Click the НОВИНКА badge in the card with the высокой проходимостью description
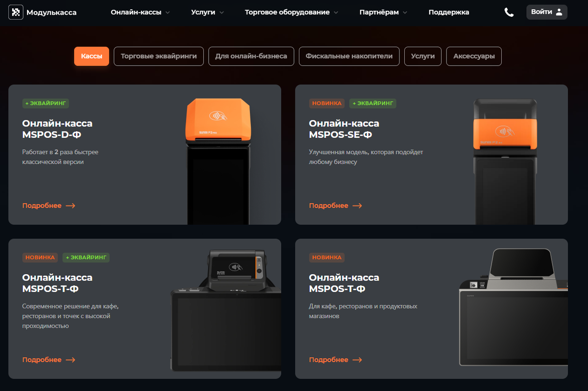The image size is (588, 391). point(40,258)
